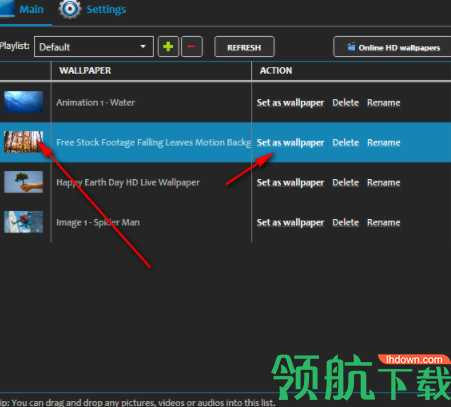This screenshot has height=407, width=451.
Task: Set Spider Man image as wallpaper
Action: click(290, 223)
